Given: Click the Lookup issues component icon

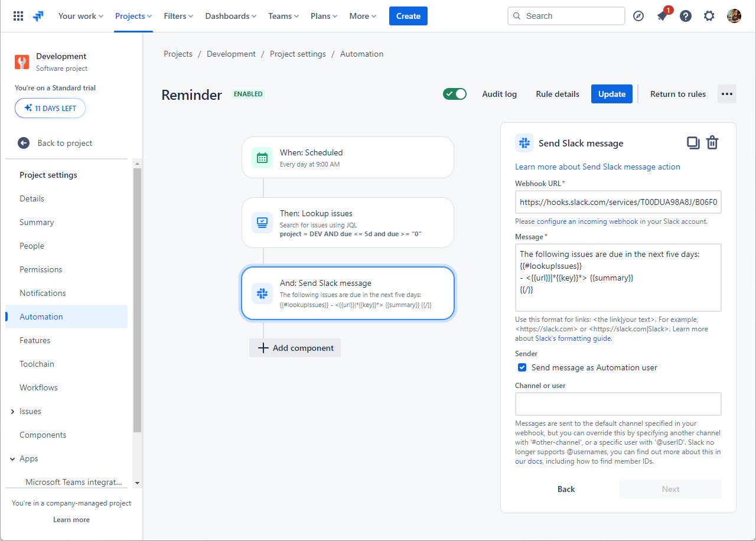Looking at the screenshot, I should pos(262,223).
